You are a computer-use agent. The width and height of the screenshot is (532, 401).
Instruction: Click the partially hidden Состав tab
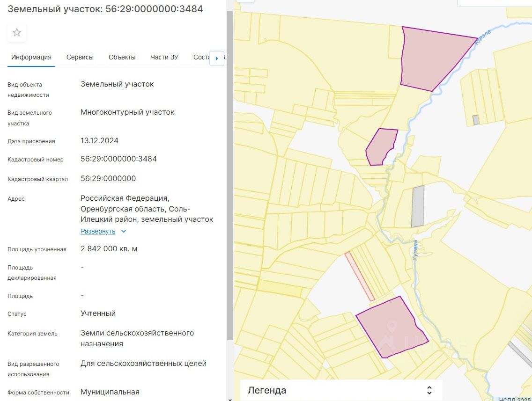tap(201, 57)
